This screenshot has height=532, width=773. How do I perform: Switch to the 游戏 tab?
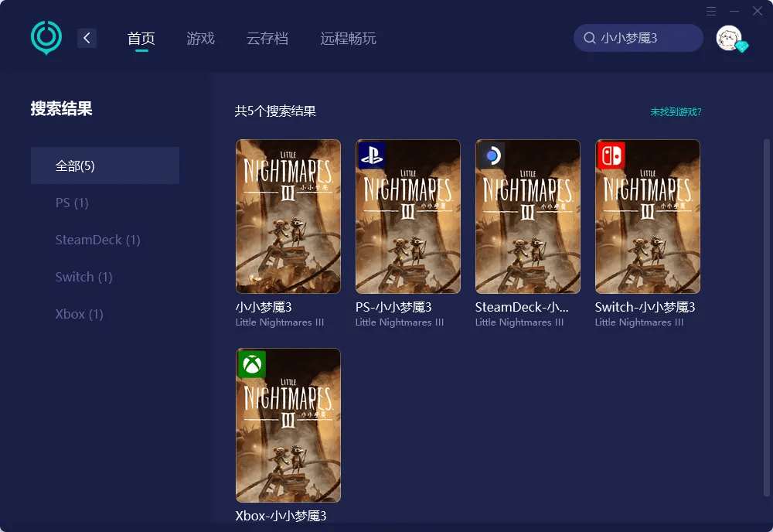click(200, 38)
